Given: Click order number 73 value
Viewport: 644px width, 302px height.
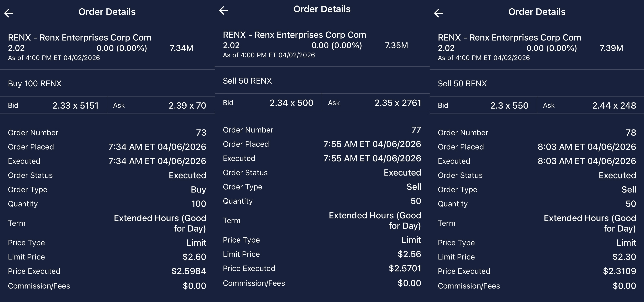Looking at the screenshot, I should click(201, 133).
